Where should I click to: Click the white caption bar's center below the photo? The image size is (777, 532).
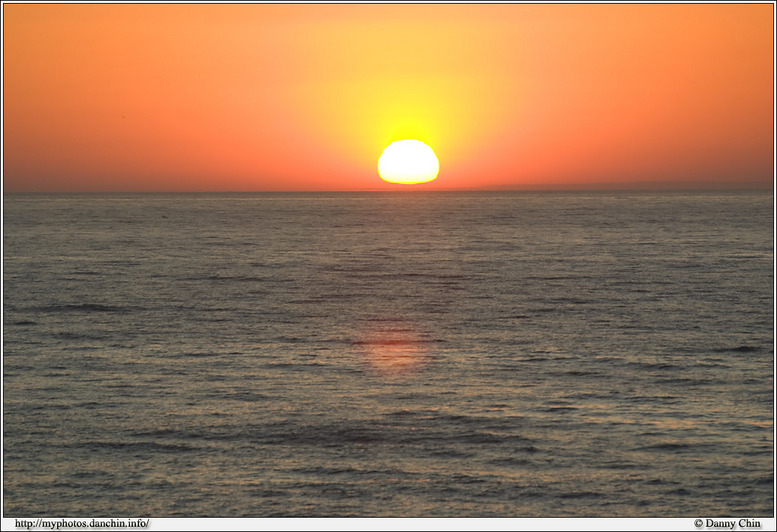pyautogui.click(x=388, y=524)
